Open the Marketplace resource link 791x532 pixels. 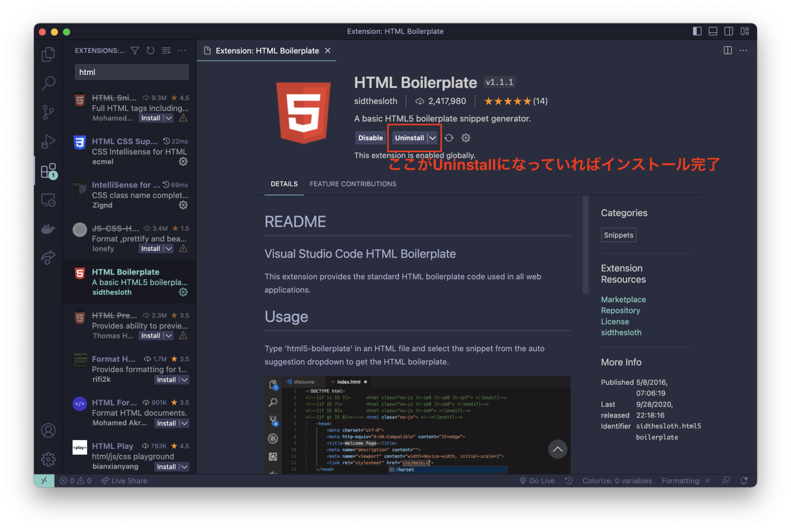[623, 299]
